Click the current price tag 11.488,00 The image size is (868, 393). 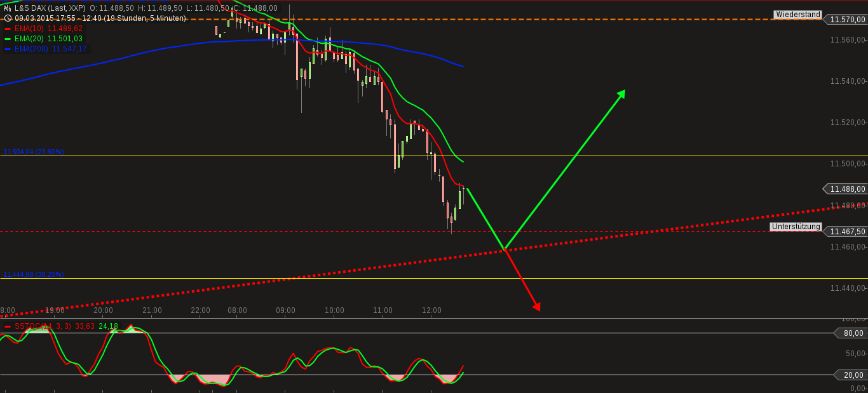tap(848, 189)
